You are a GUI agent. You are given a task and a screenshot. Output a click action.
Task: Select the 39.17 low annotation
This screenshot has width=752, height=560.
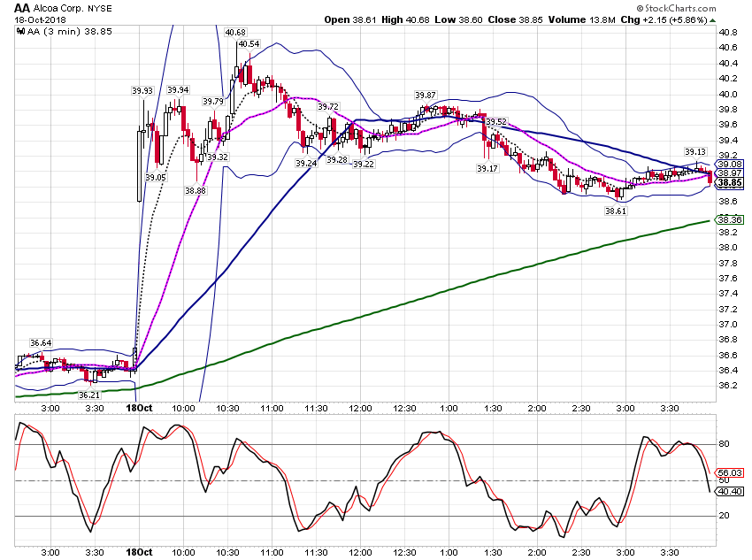click(x=487, y=169)
